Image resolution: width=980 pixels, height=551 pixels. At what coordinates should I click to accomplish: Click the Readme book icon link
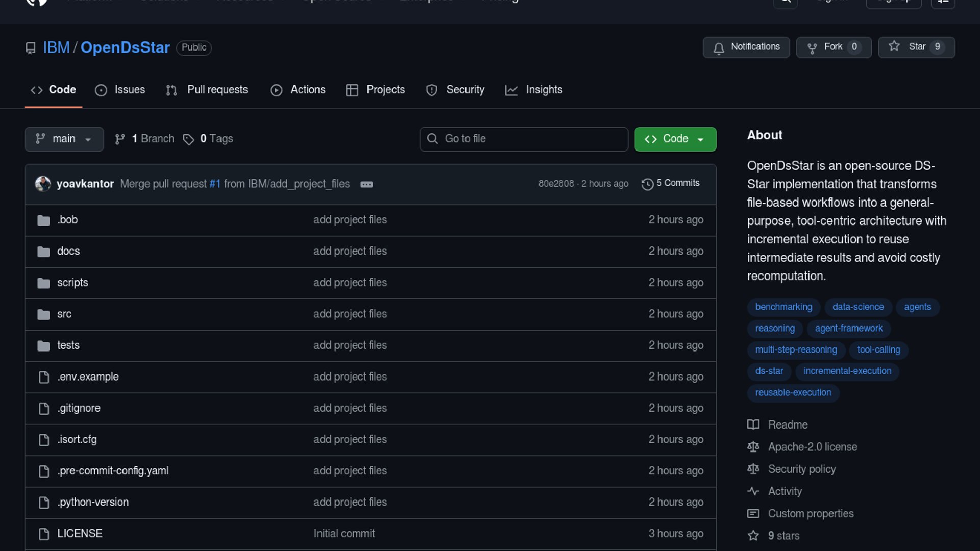tap(753, 424)
